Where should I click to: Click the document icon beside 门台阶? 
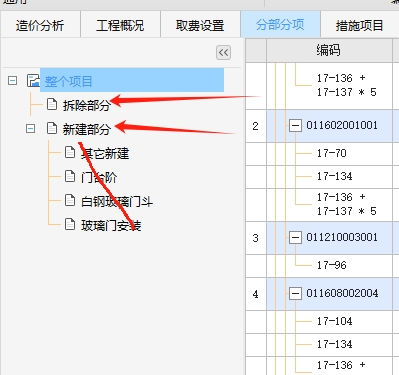click(x=70, y=176)
